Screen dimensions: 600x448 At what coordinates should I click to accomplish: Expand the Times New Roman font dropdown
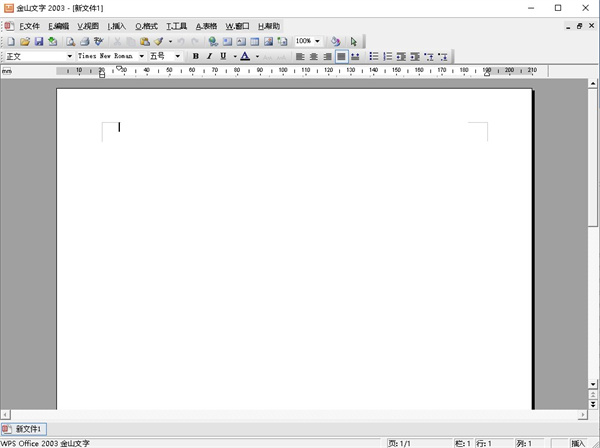(x=141, y=56)
